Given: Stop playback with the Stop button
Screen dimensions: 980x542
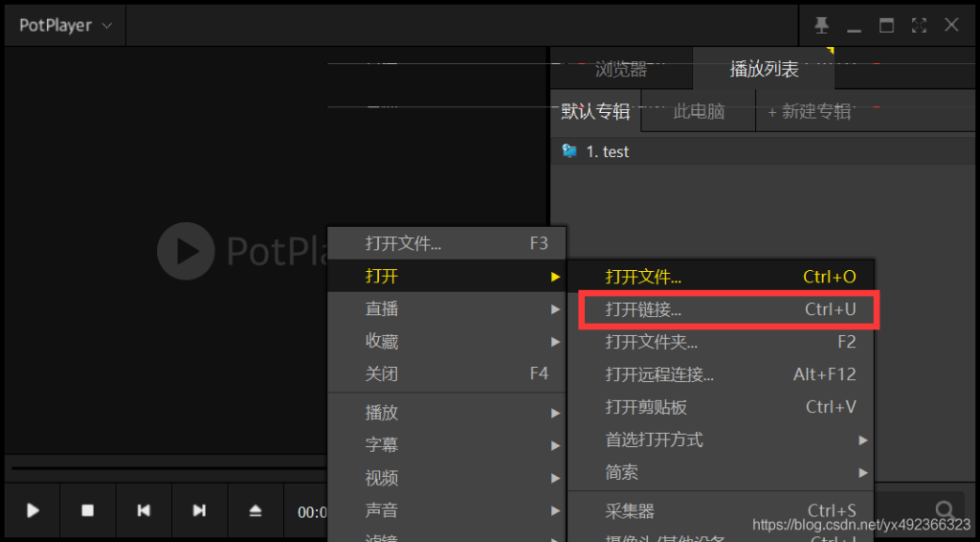Looking at the screenshot, I should [x=88, y=510].
